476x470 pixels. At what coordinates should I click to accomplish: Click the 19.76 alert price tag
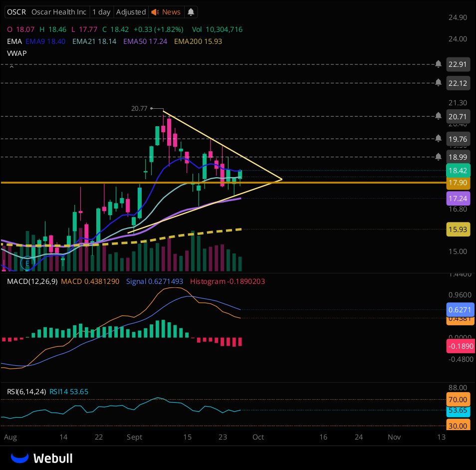(x=458, y=139)
